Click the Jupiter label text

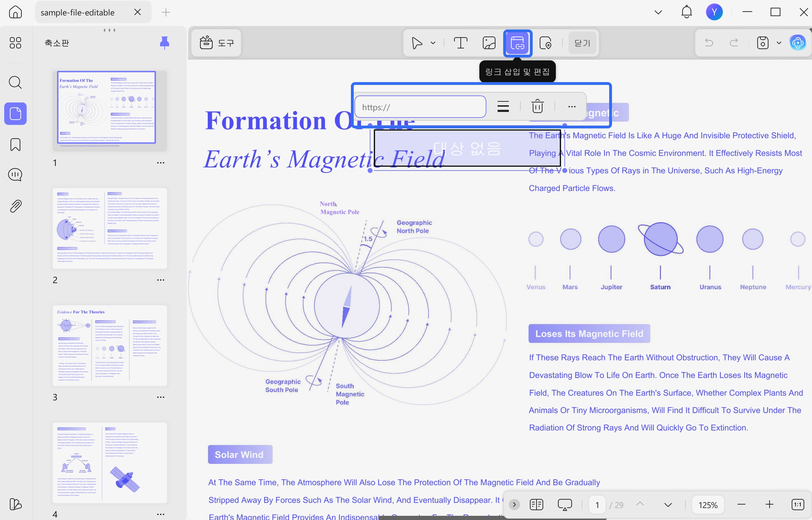611,287
